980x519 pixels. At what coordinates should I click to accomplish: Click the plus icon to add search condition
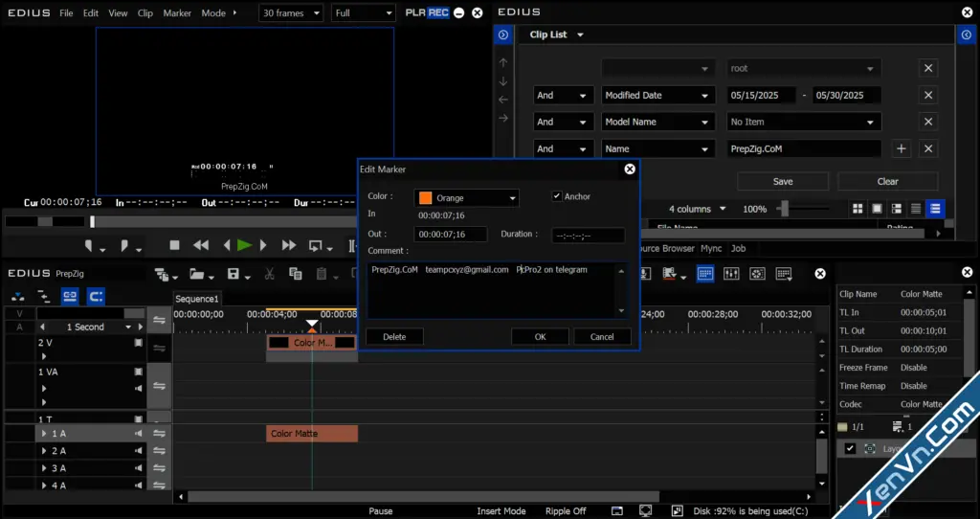902,148
